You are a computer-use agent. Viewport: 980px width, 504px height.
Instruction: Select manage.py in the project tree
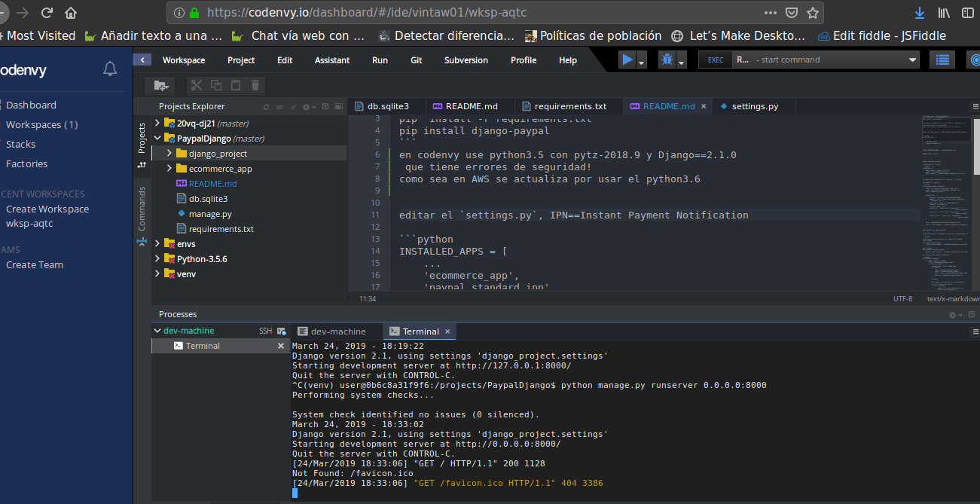tap(210, 214)
